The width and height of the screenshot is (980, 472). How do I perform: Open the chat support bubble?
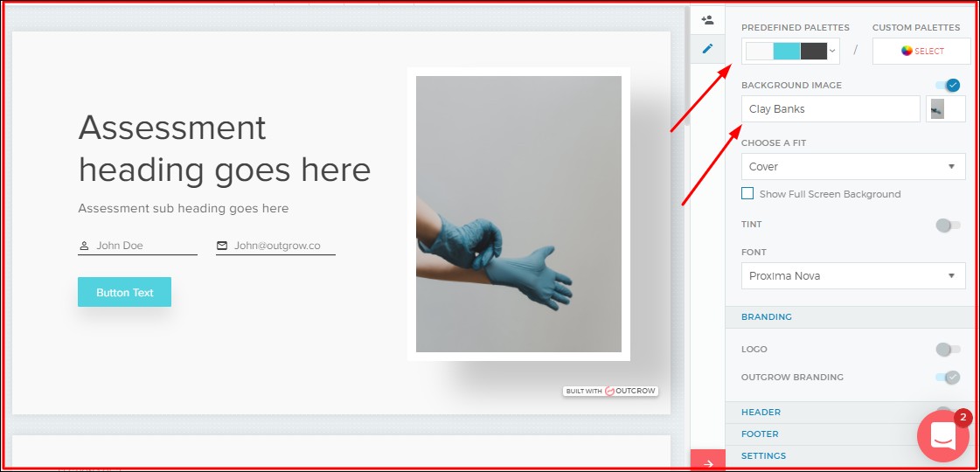coord(942,435)
